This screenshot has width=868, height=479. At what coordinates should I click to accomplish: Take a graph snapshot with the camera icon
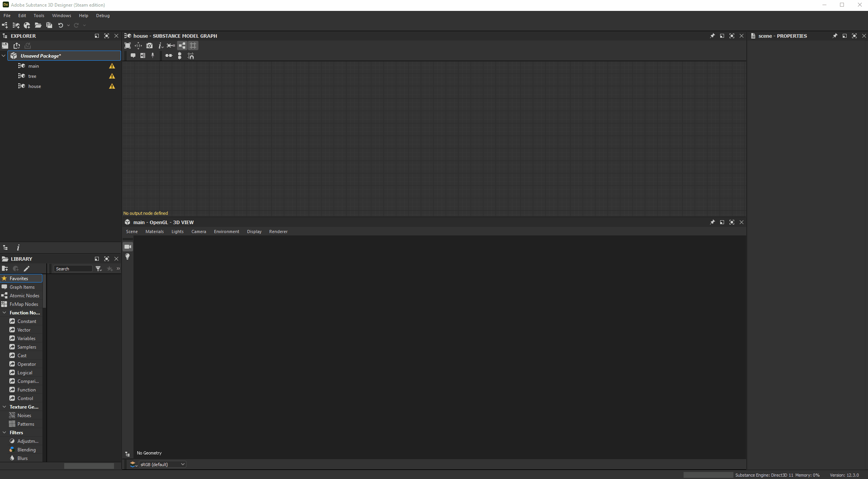point(149,46)
